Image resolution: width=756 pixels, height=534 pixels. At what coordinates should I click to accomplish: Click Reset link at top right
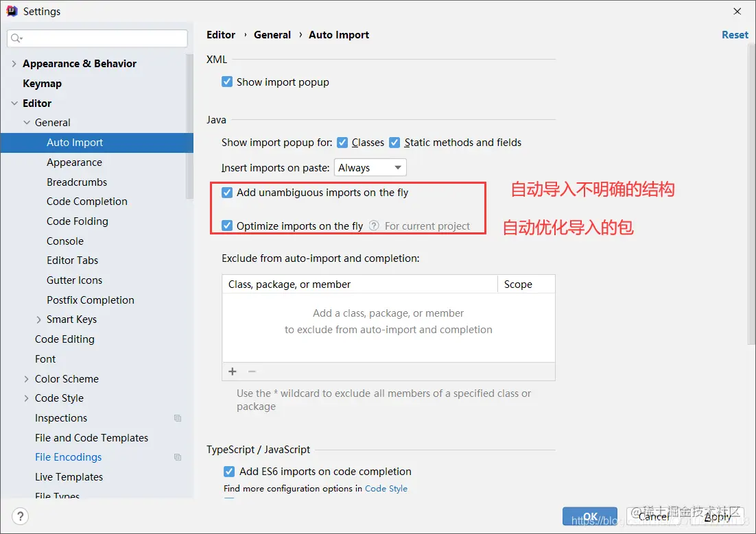click(x=735, y=35)
